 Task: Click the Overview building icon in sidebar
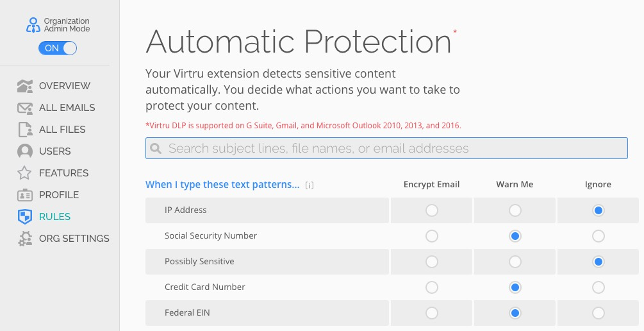tap(25, 86)
